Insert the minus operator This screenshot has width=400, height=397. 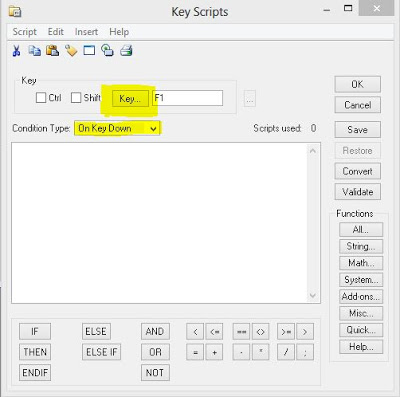pos(241,352)
